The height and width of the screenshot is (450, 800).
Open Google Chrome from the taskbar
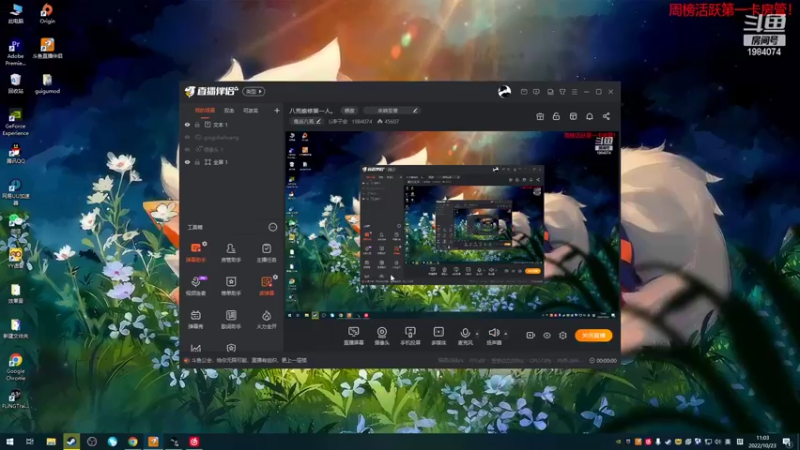coord(133,441)
